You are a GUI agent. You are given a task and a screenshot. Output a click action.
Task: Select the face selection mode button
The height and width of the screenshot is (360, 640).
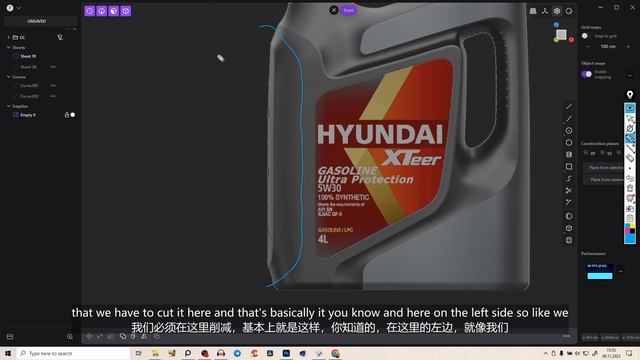coord(113,11)
